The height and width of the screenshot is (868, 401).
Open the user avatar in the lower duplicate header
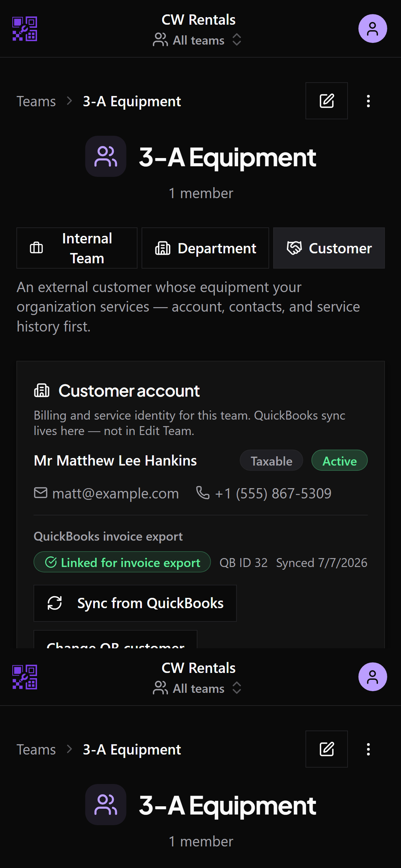tap(373, 677)
